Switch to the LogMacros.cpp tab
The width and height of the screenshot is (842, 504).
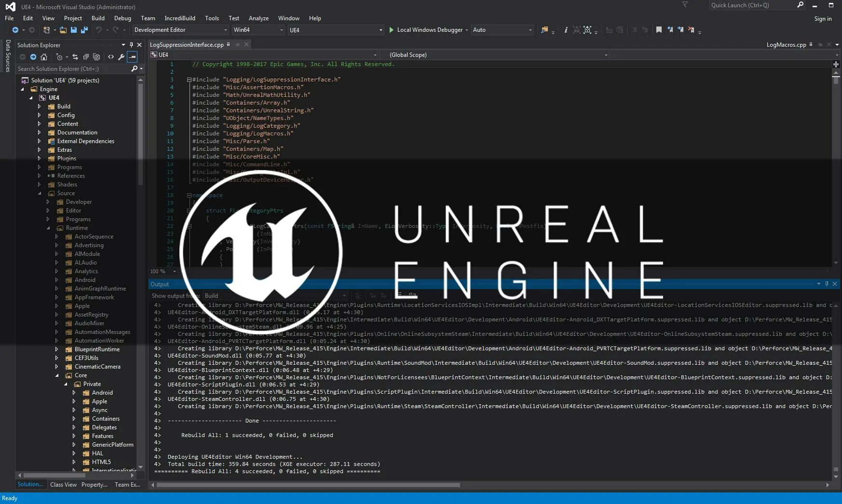coord(786,45)
